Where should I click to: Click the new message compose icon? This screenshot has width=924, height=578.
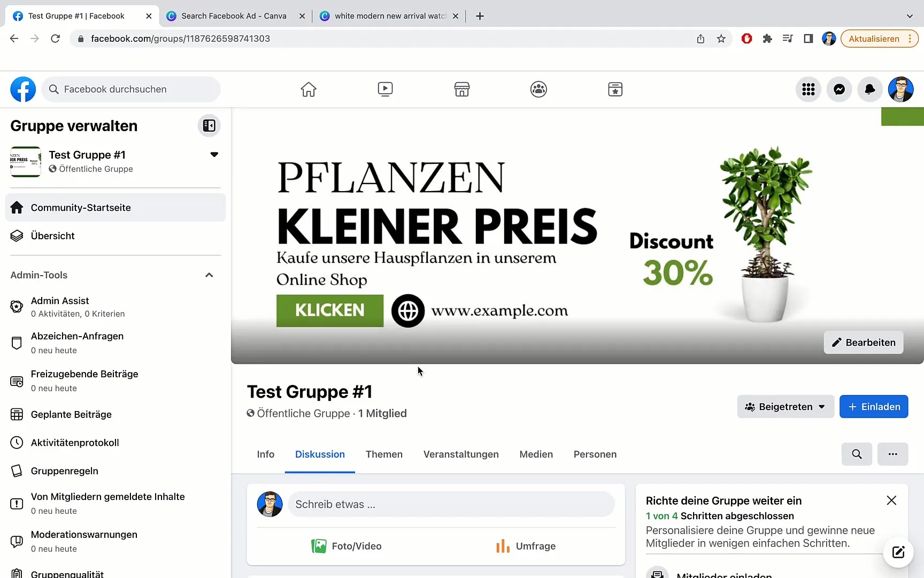tap(898, 552)
